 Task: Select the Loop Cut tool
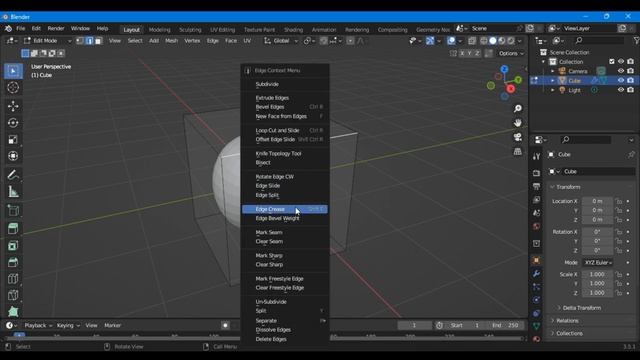[13, 279]
